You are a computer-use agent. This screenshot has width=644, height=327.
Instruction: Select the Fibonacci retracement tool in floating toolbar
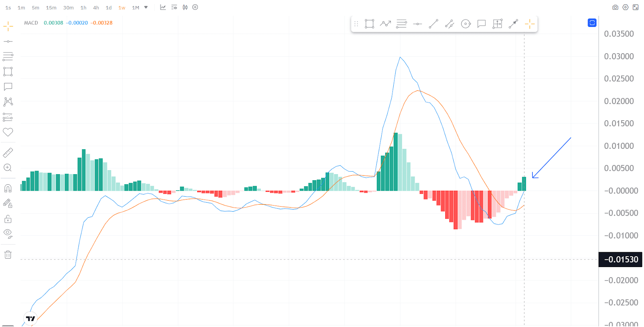tap(401, 24)
